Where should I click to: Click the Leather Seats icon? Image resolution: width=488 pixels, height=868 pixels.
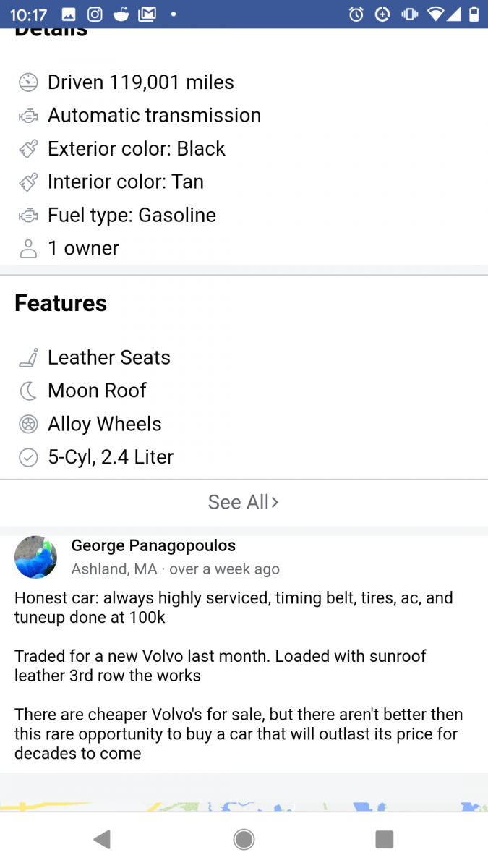pos(27,357)
